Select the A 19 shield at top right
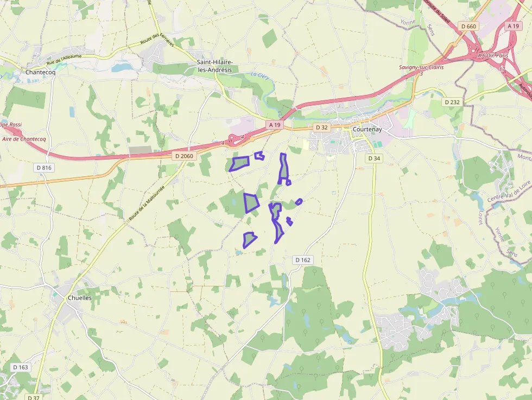 (x=513, y=26)
